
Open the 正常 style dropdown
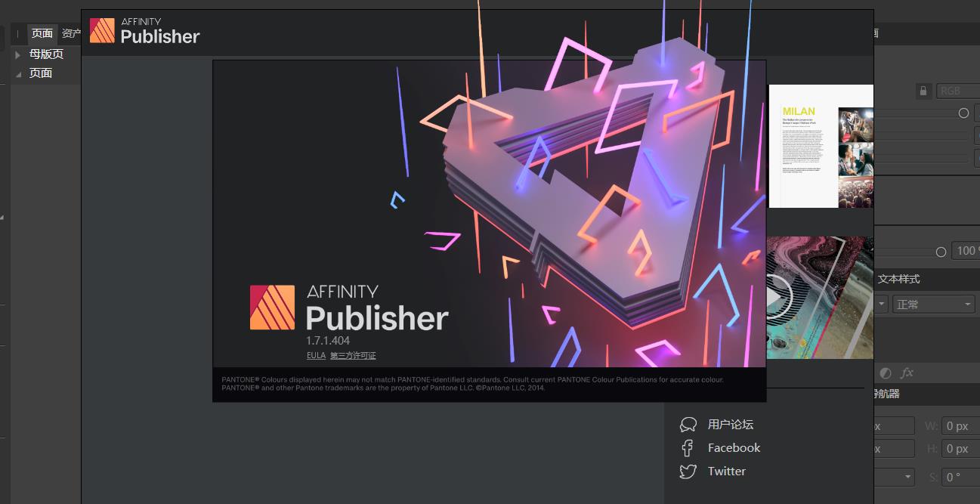[933, 305]
